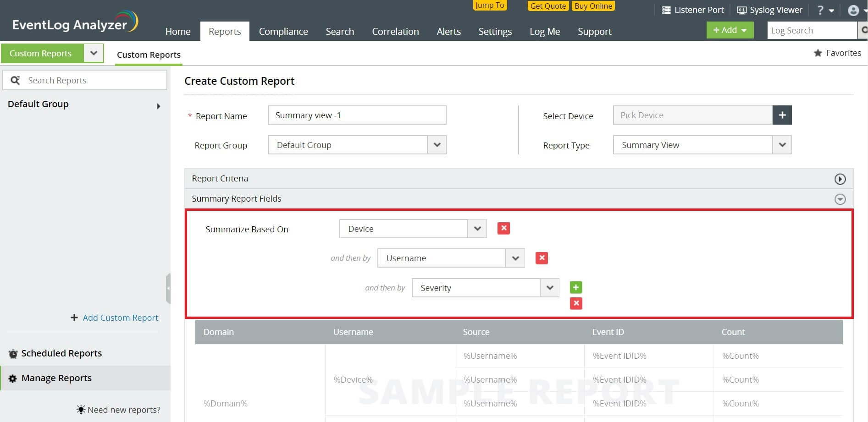Click the Manage Reports gear icon
This screenshot has width=868, height=422.
(x=13, y=378)
